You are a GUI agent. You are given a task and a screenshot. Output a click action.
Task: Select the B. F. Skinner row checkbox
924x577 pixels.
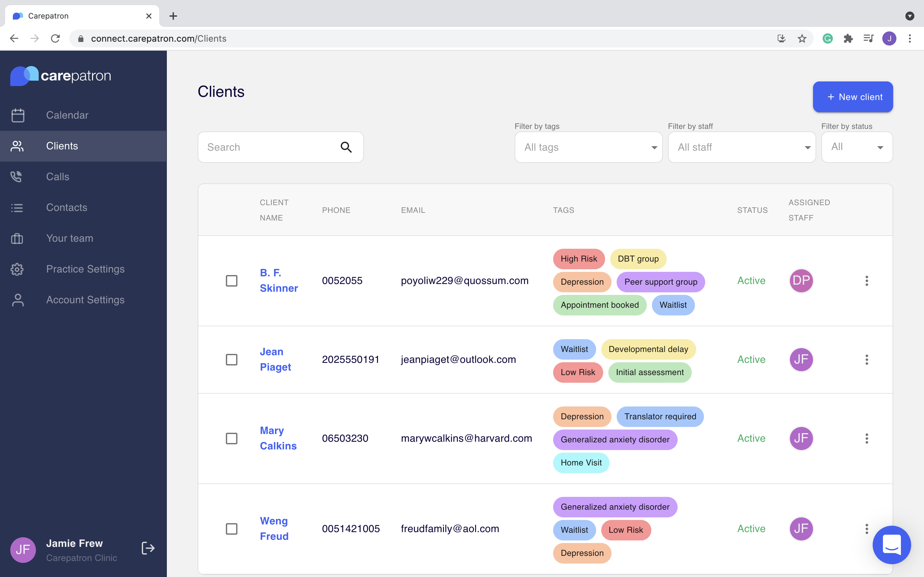tap(231, 281)
